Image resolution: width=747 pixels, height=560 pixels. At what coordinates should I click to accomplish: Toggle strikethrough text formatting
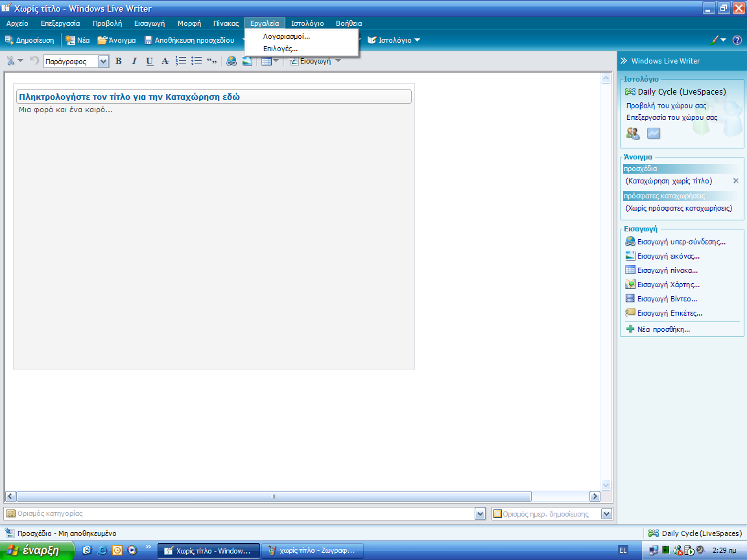pos(165,62)
